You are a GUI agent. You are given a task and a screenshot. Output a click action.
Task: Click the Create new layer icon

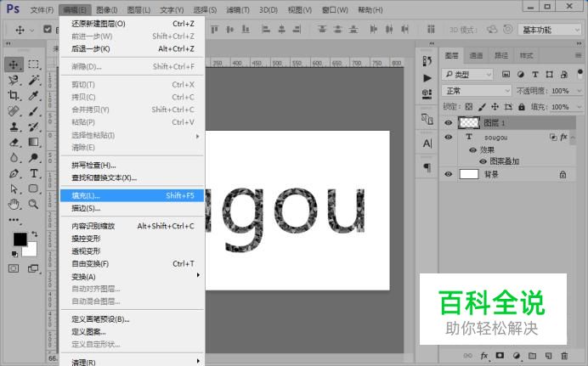[x=548, y=356]
